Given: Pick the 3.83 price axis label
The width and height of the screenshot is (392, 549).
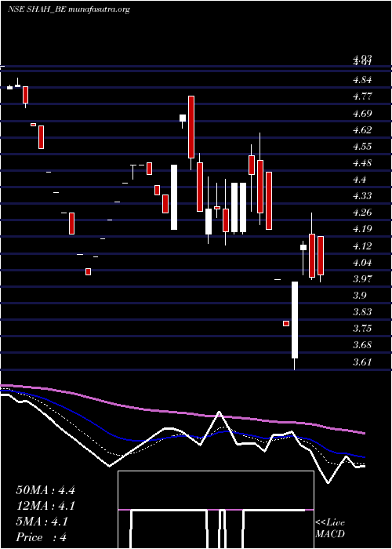Looking at the screenshot, I should pyautogui.click(x=362, y=312).
